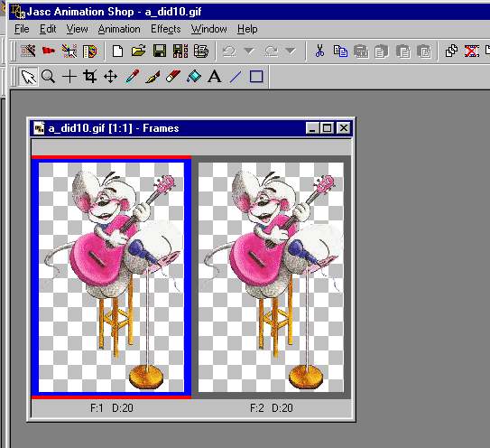490x448 pixels.
Task: Select the Flood Fill tool
Action: click(194, 77)
